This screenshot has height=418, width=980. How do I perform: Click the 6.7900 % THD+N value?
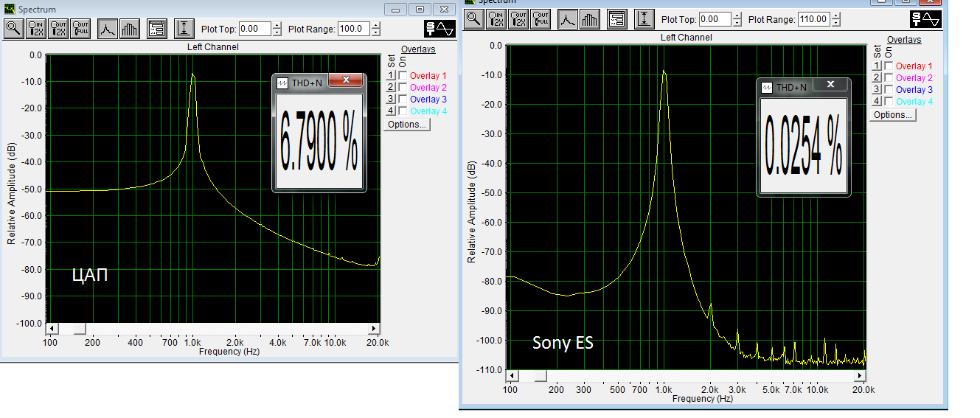tap(319, 141)
